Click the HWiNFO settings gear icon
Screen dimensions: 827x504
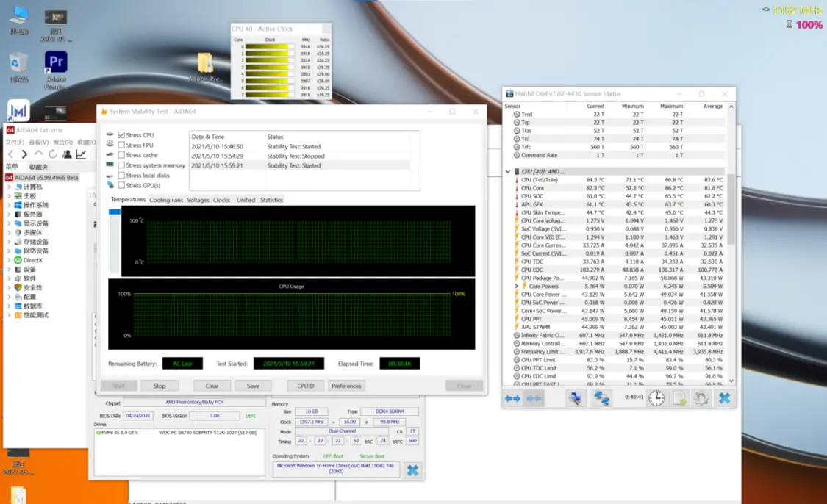[701, 397]
